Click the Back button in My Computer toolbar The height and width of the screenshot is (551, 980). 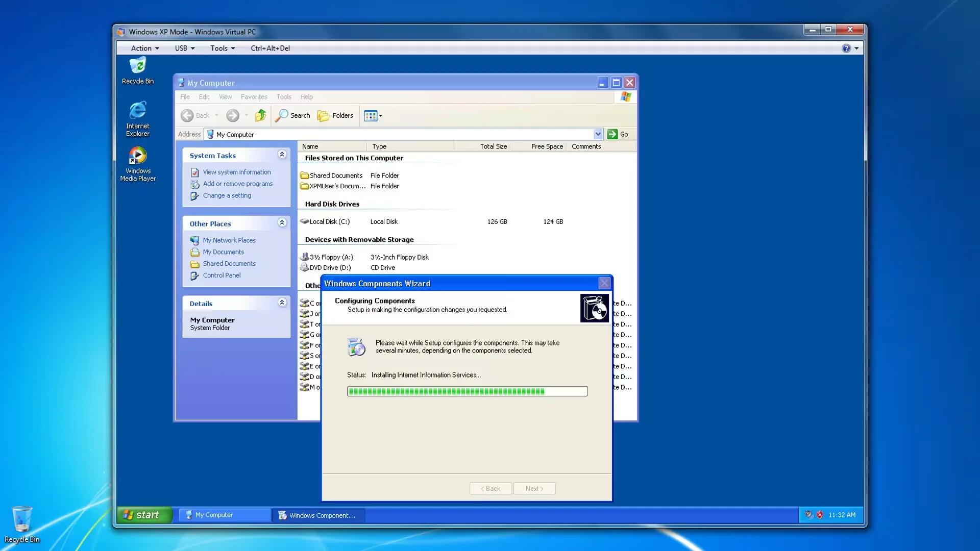pyautogui.click(x=196, y=115)
